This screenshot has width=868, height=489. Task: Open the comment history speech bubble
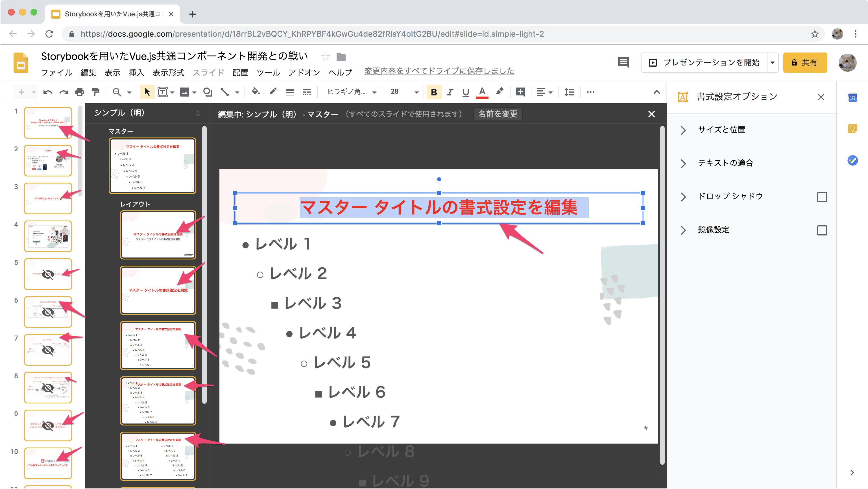pos(623,62)
